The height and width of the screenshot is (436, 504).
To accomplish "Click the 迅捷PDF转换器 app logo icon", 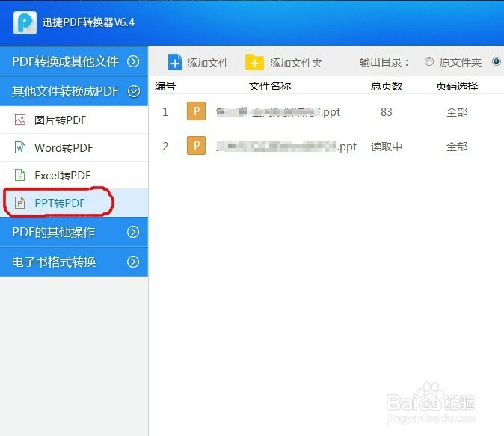I will pos(25,22).
